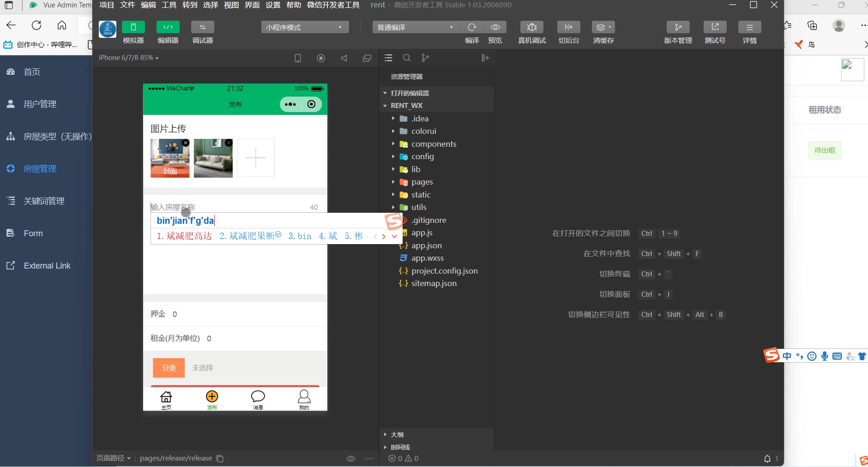
Task: Click the orange 分类 button
Action: [x=169, y=368]
